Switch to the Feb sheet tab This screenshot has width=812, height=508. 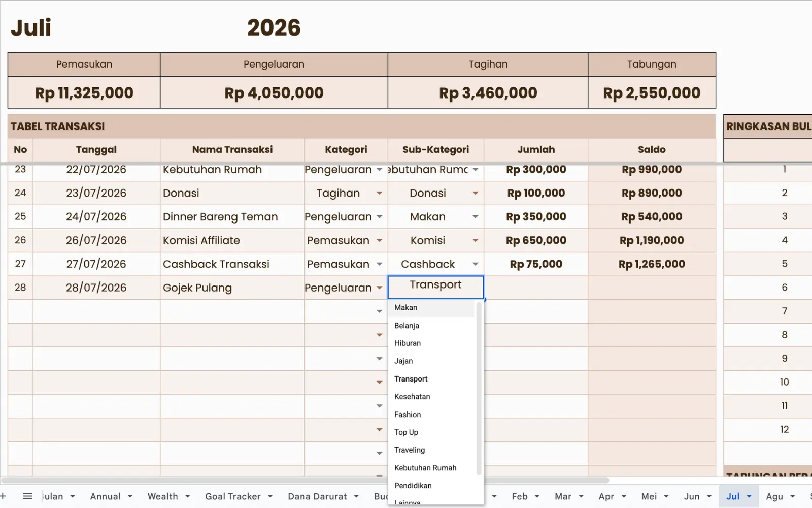[520, 496]
